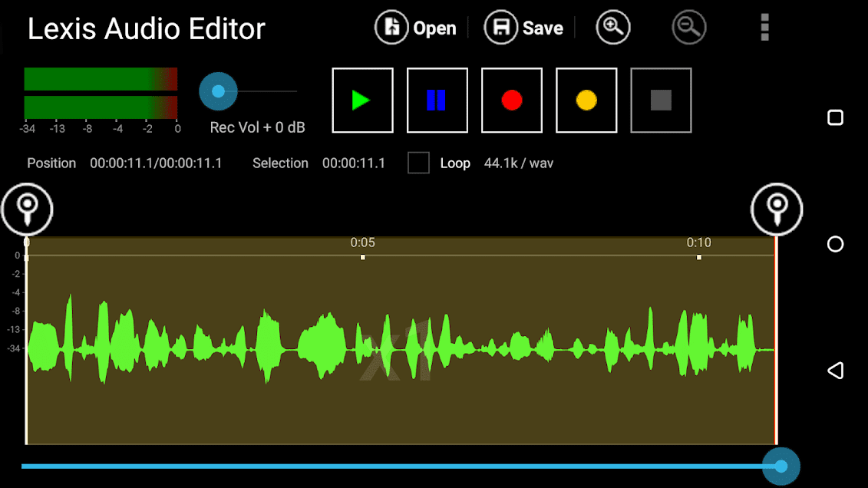Zoom in on the waveform
868x488 pixels.
(x=612, y=28)
